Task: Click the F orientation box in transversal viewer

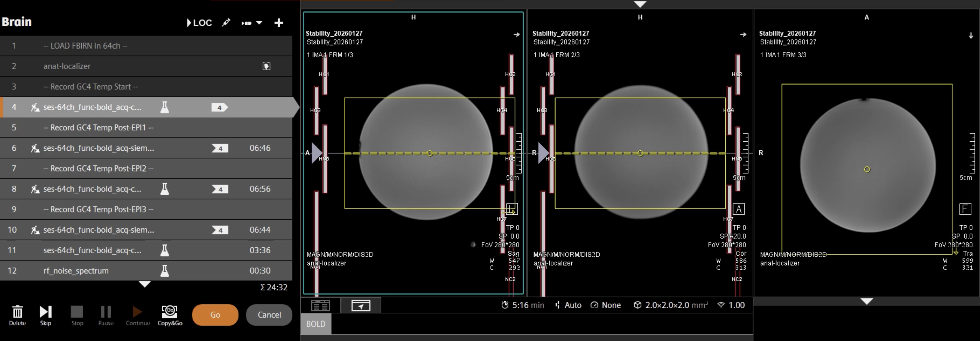Action: click(x=965, y=209)
